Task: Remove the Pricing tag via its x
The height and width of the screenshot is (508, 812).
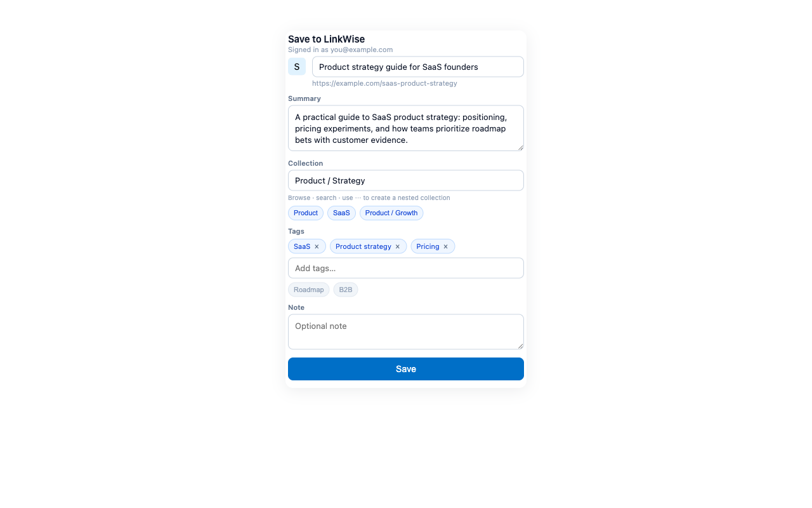Action: point(445,247)
